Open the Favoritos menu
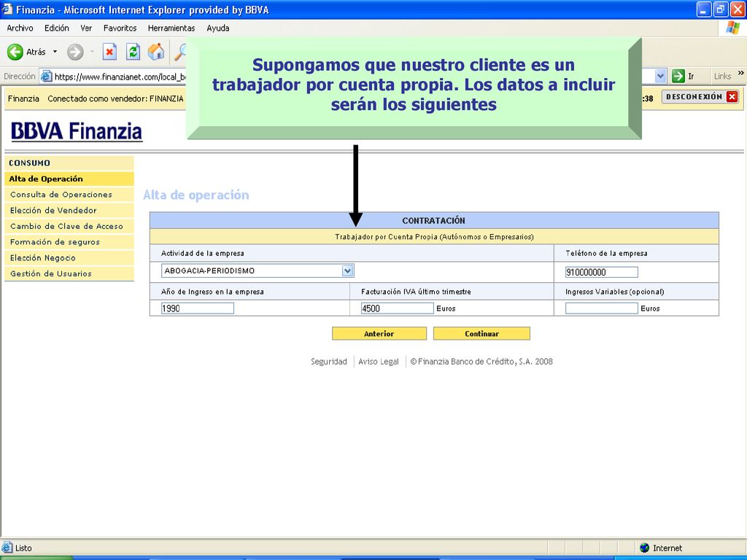Image resolution: width=747 pixels, height=560 pixels. [x=120, y=28]
